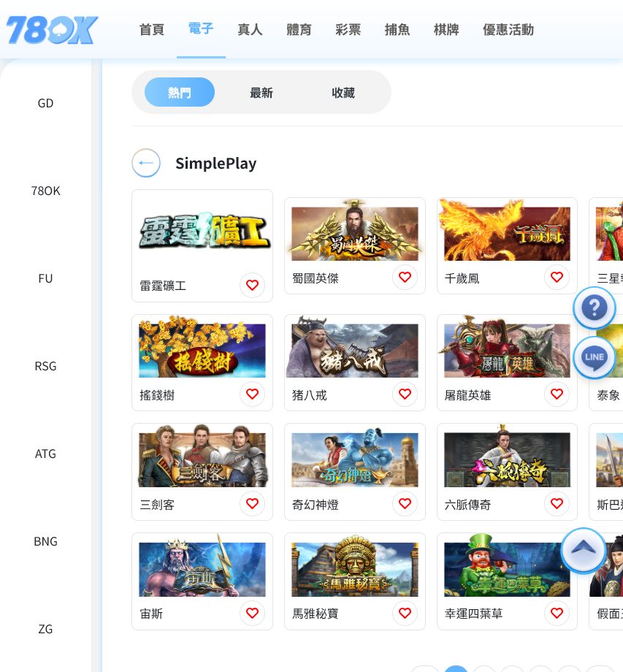
Task: Select BNG provider in sidebar
Action: tap(45, 541)
